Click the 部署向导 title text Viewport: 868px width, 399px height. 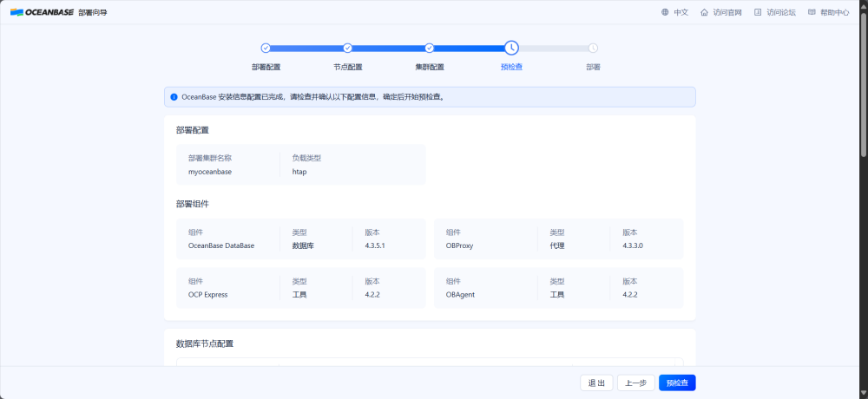point(93,12)
